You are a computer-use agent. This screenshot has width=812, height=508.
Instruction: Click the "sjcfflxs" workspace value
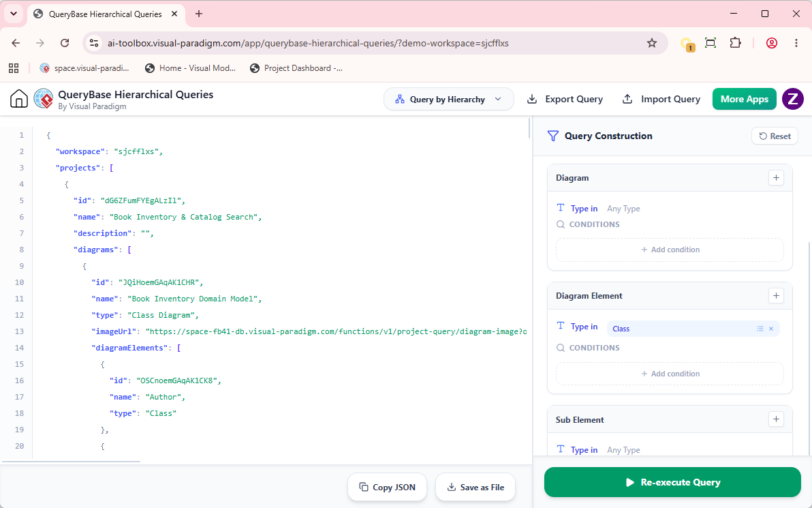136,151
